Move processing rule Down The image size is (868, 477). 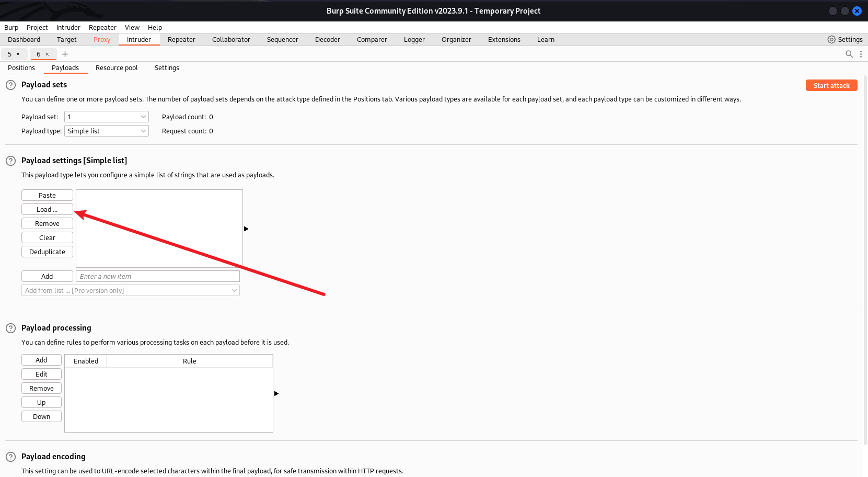[41, 416]
